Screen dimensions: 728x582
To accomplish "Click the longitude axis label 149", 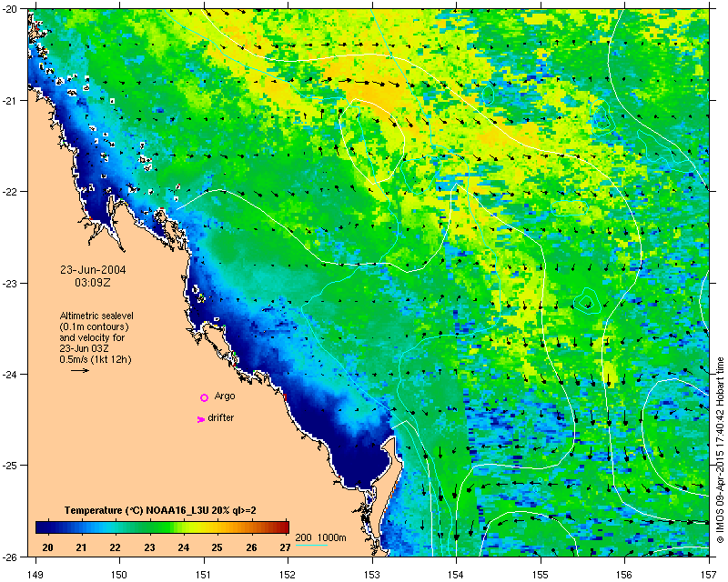I will click(35, 575).
